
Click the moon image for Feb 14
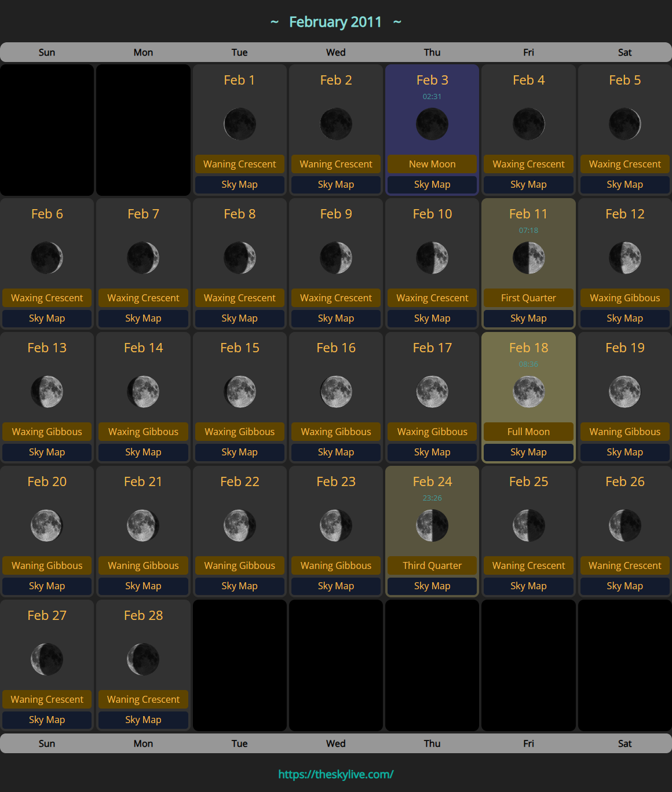click(143, 392)
